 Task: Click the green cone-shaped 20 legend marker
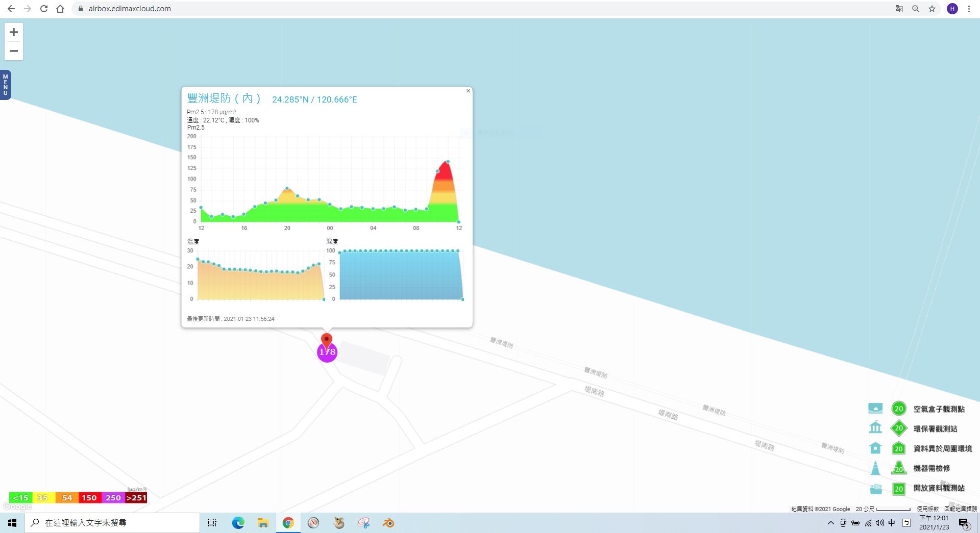click(898, 468)
